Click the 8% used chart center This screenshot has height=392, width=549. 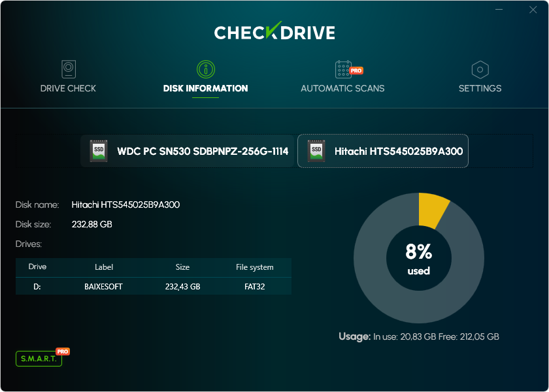[x=419, y=258]
